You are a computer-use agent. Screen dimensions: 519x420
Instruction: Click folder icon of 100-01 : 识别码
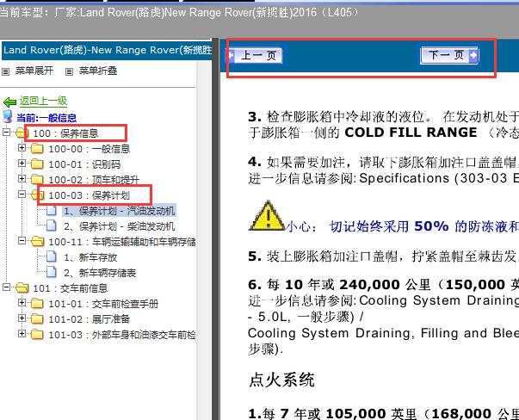(x=37, y=164)
